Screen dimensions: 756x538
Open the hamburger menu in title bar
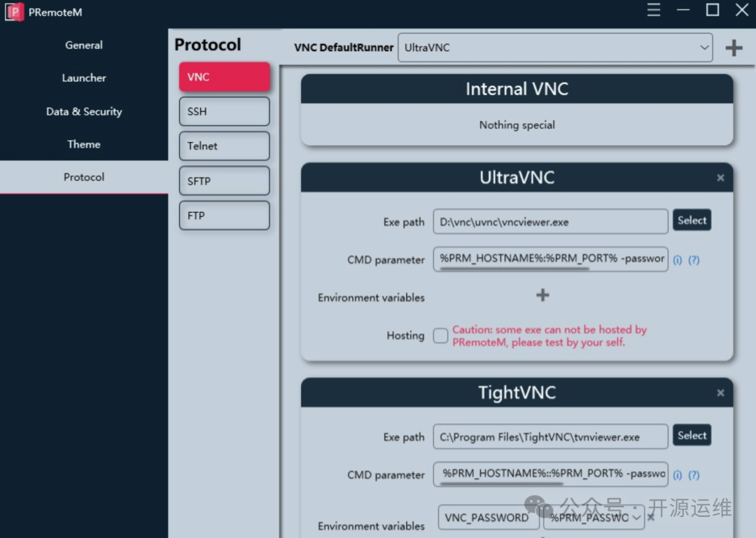pos(653,10)
